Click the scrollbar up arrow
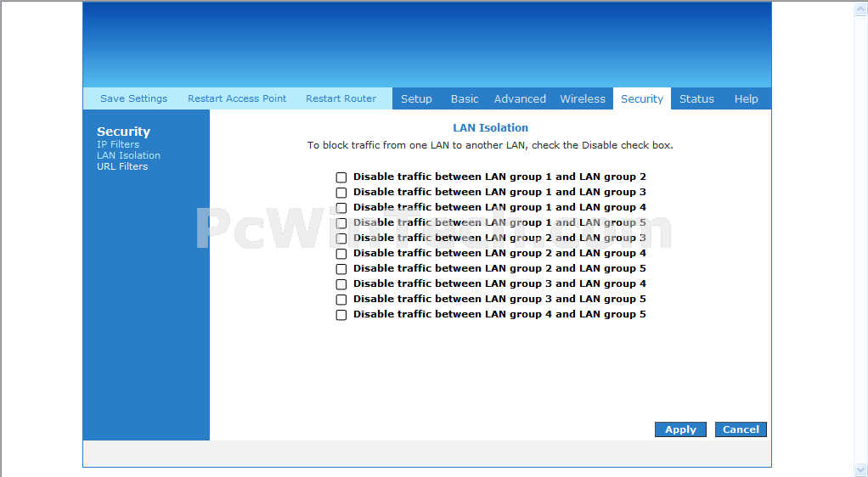Viewport: 868px width, 477px height. pos(861,8)
